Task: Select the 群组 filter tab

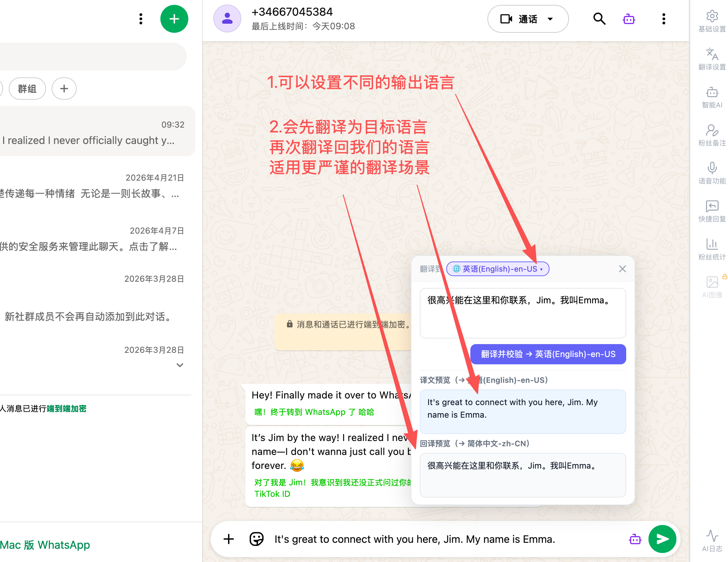Action: pyautogui.click(x=27, y=89)
